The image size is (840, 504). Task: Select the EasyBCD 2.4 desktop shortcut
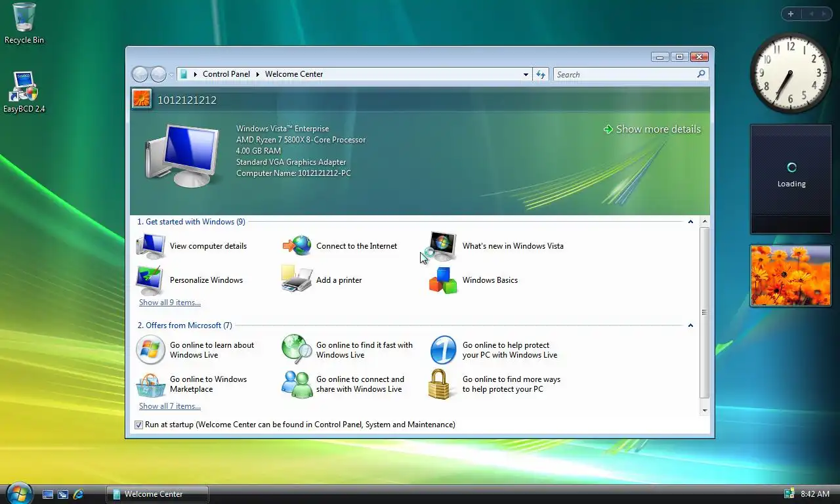[x=24, y=92]
